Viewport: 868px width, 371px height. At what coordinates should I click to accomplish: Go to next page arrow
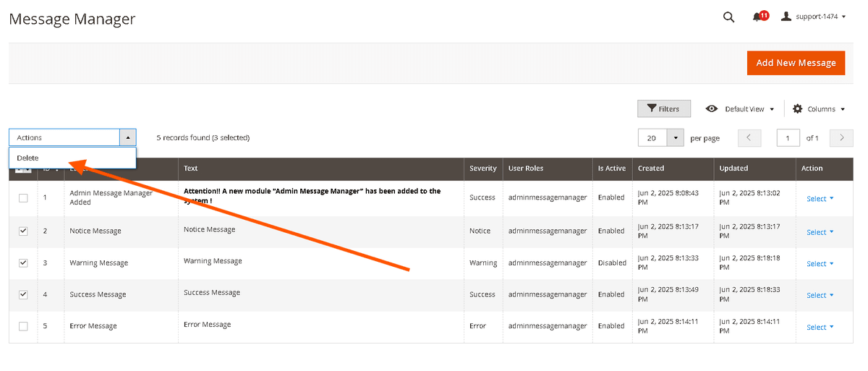pyautogui.click(x=841, y=138)
